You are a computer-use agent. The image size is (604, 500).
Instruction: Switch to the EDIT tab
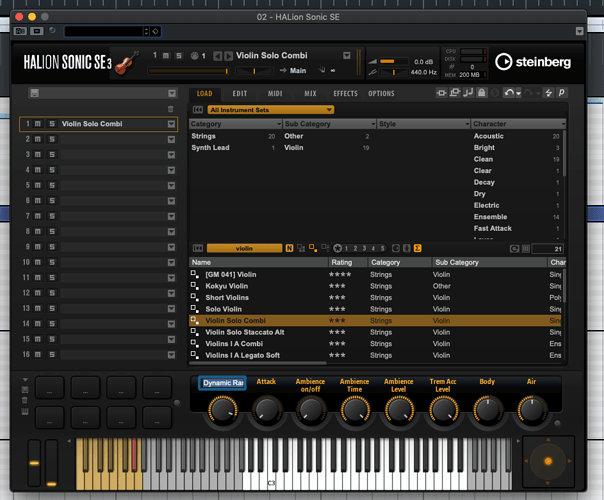point(240,94)
